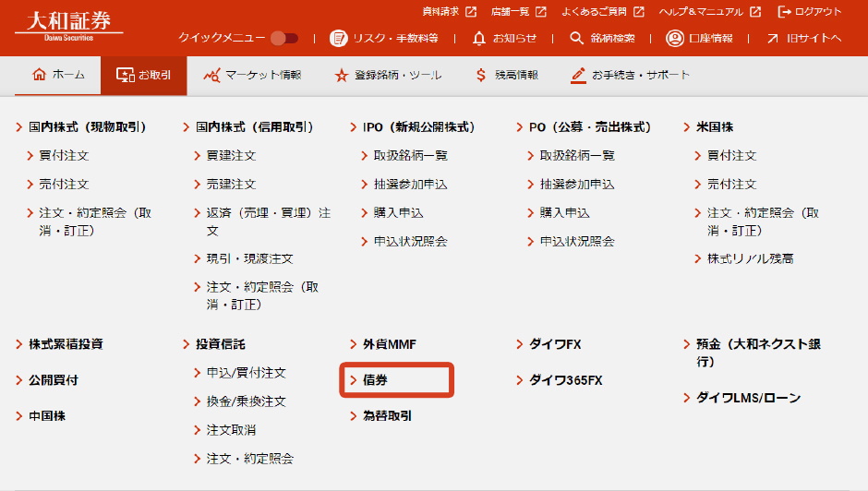Click the Daiwa Securities logo

click(x=69, y=22)
